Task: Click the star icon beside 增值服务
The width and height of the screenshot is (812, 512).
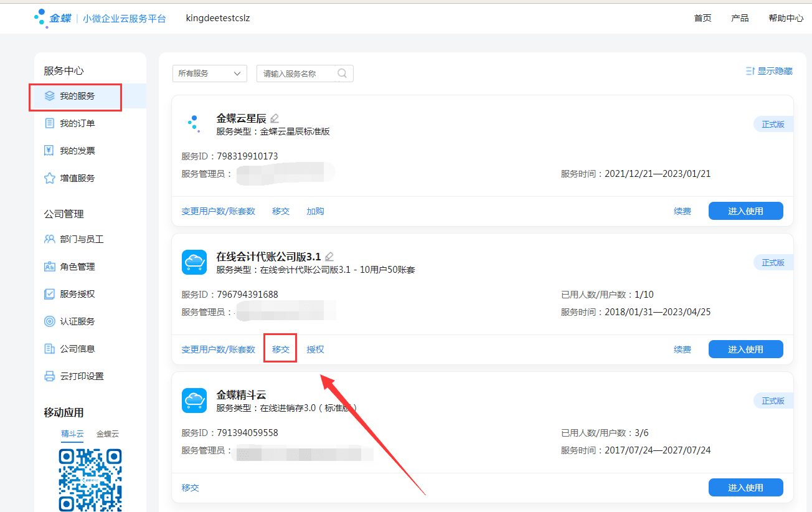Action: [x=50, y=178]
